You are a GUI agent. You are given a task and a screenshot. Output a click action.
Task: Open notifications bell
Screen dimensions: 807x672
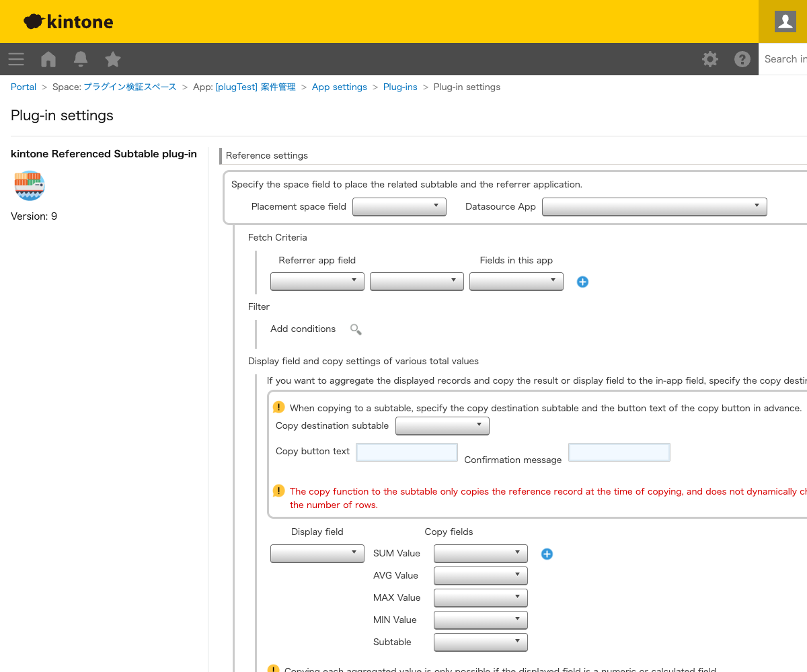tap(81, 59)
